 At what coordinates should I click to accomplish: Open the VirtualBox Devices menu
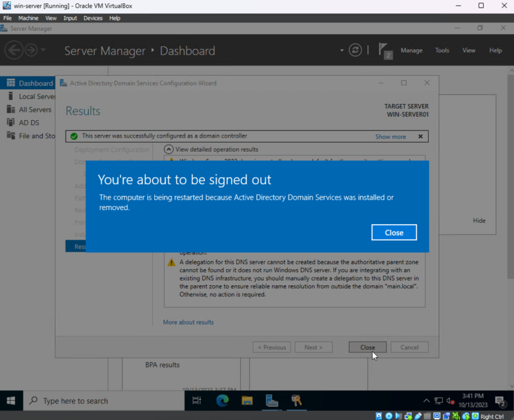pyautogui.click(x=93, y=18)
